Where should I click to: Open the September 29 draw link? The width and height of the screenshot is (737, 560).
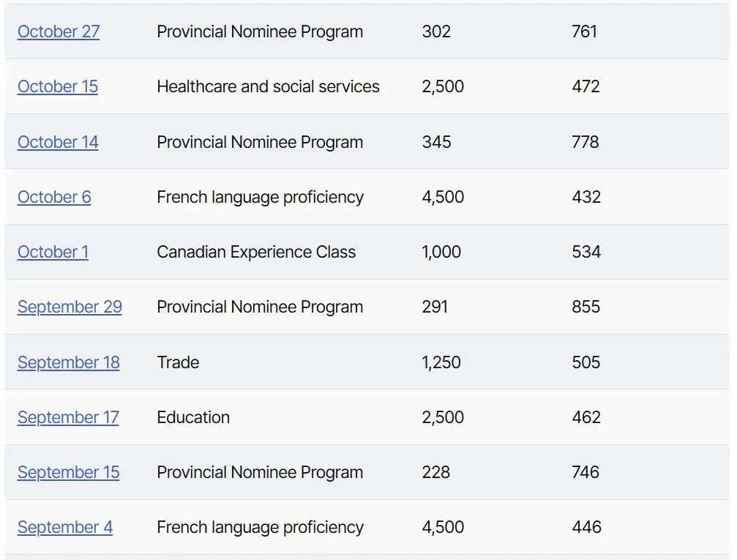pos(70,307)
